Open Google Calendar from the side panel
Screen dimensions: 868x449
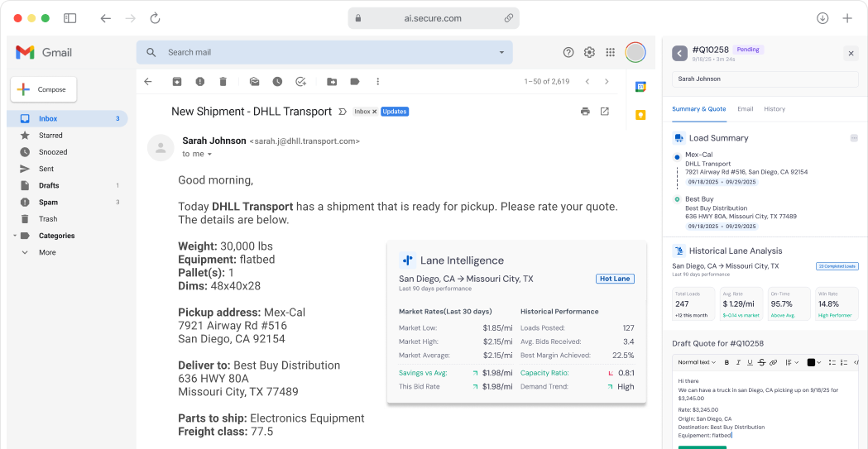pyautogui.click(x=640, y=87)
